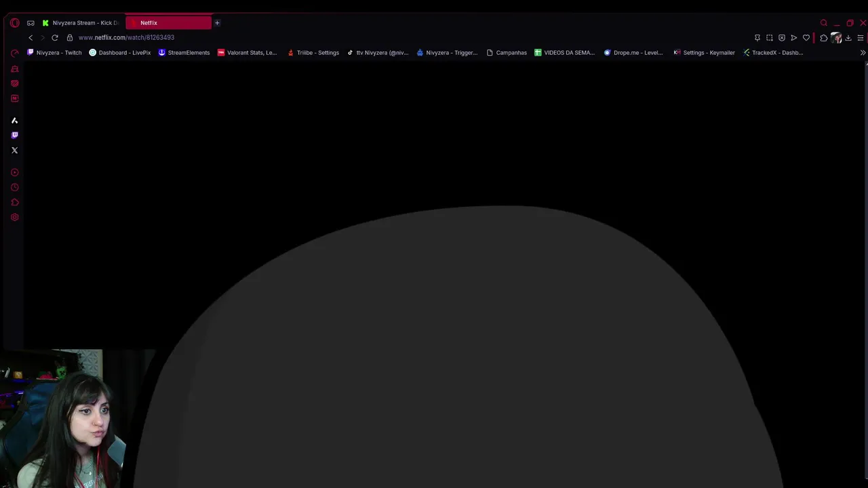868x488 pixels.
Task: Open the M sidebar panel icon
Action: point(14,98)
